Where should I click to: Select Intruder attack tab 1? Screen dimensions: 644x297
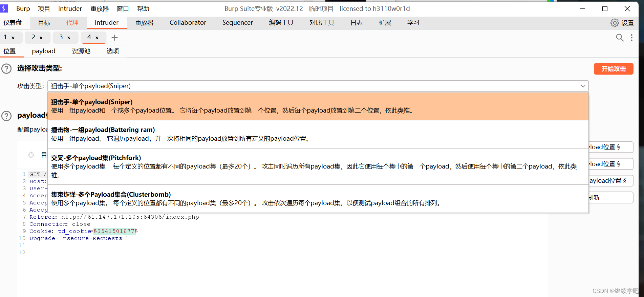point(5,37)
